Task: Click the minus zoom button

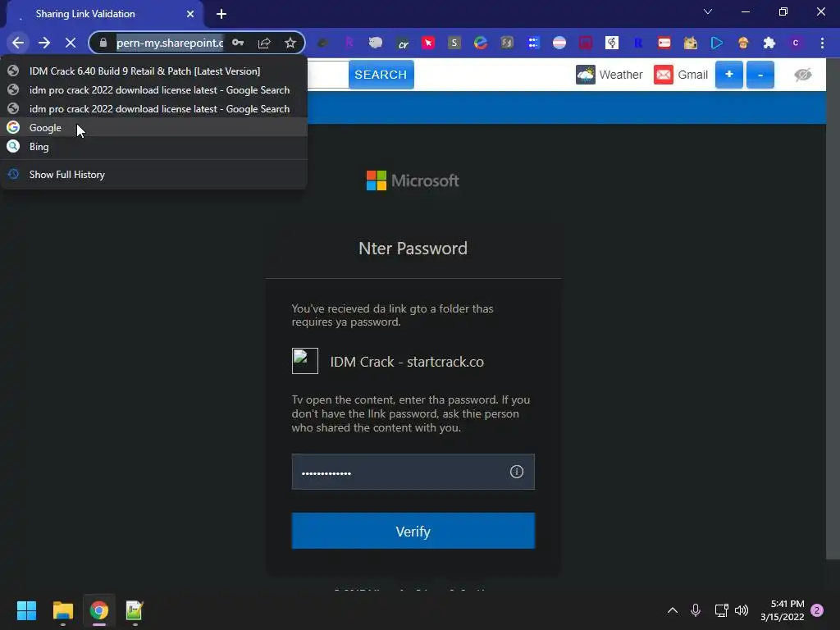Action: (x=760, y=75)
